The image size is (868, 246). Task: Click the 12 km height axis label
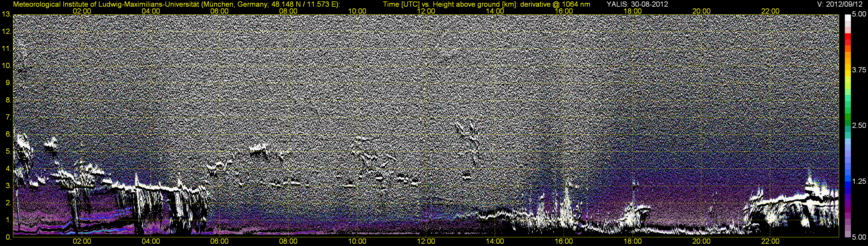6,31
